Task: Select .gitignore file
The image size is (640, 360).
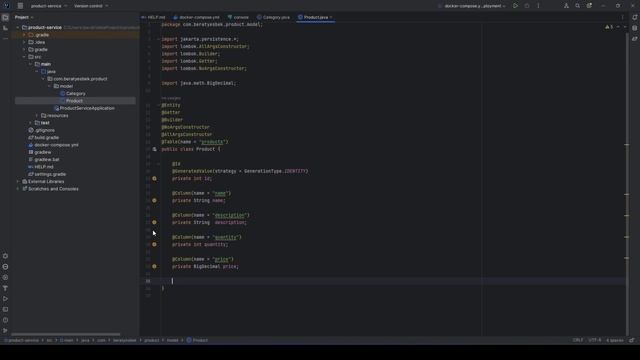Action: 42,131
